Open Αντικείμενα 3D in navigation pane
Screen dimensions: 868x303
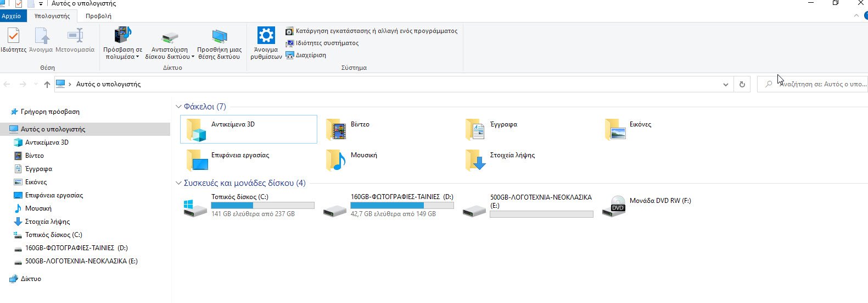tap(47, 142)
